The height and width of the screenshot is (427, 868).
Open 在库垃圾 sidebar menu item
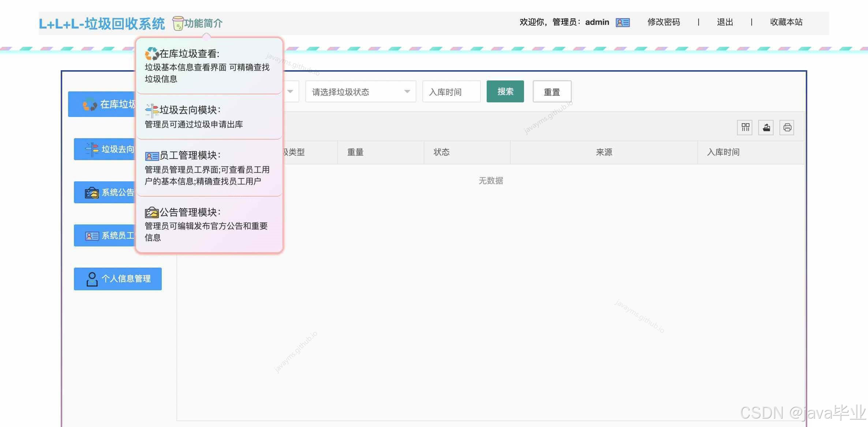click(x=102, y=104)
